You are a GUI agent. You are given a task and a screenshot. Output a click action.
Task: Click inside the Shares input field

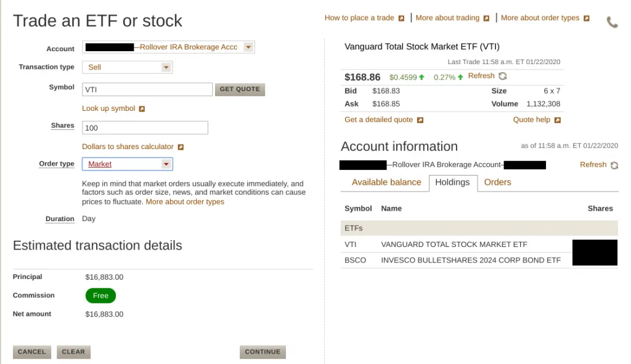click(x=145, y=127)
